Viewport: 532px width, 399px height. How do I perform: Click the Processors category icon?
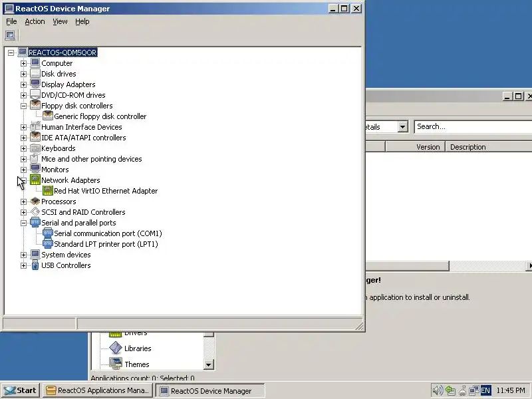tap(35, 201)
